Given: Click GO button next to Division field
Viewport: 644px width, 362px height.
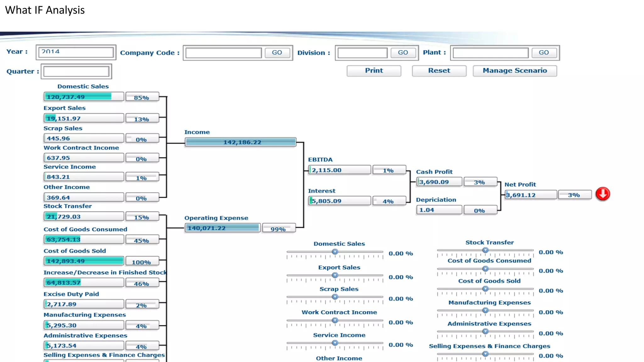Looking at the screenshot, I should (403, 52).
